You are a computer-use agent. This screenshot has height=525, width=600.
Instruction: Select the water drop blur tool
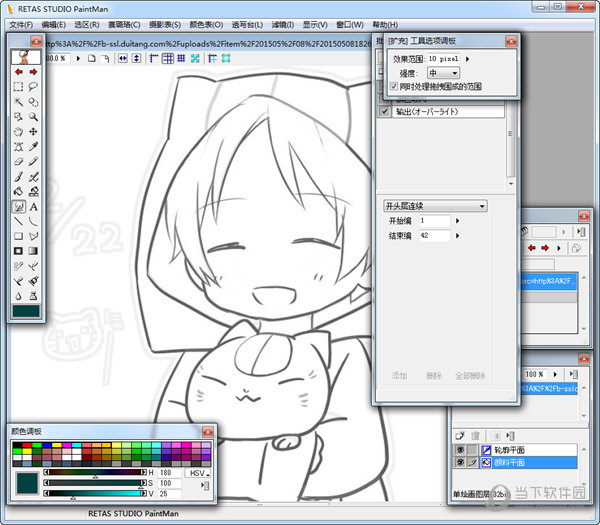18,296
